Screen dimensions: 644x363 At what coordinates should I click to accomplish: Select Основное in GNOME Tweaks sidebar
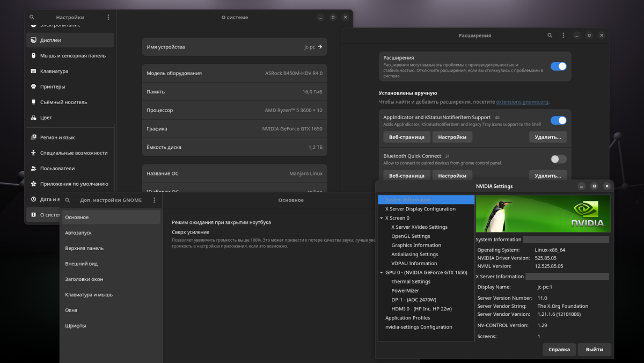(x=111, y=217)
